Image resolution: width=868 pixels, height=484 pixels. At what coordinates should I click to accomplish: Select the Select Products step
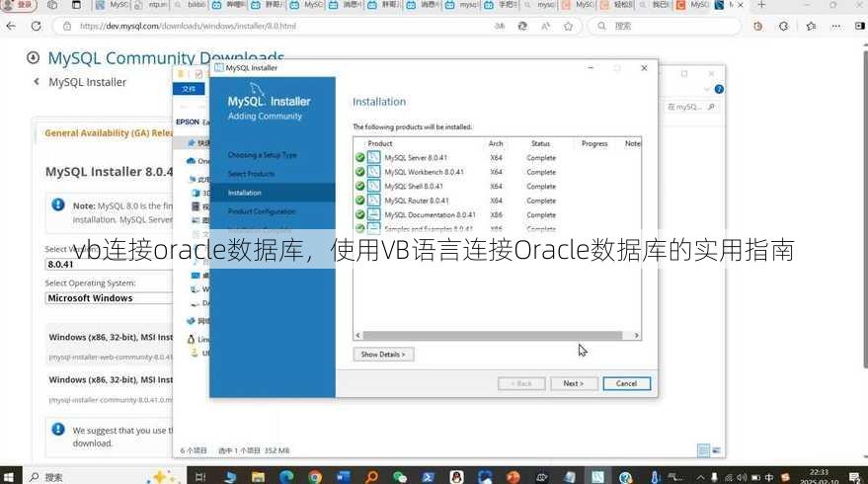pos(251,174)
